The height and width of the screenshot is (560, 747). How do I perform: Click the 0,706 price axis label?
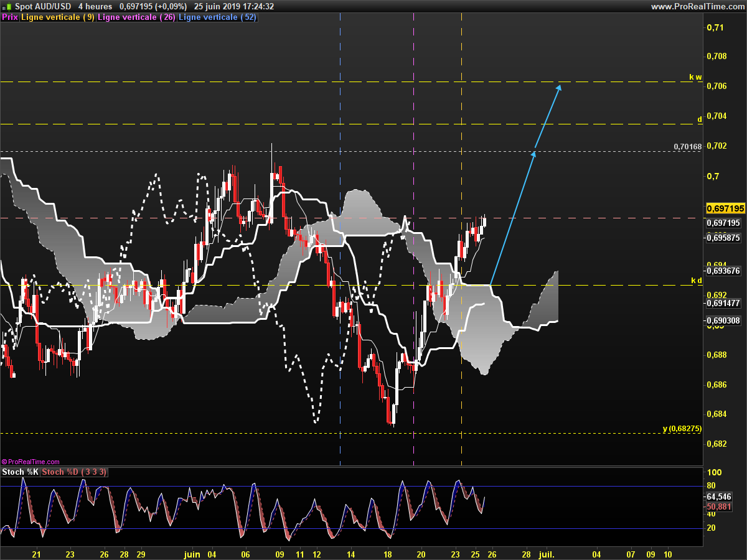pyautogui.click(x=718, y=86)
